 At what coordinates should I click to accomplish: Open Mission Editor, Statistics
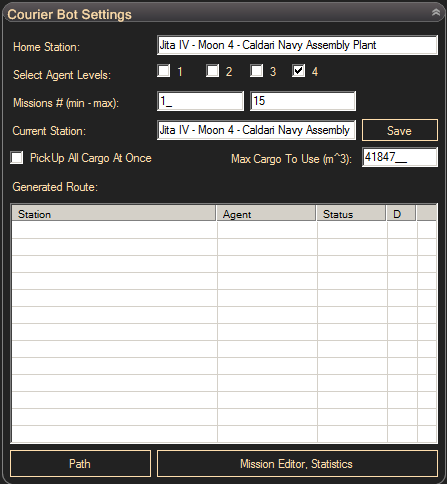297,464
